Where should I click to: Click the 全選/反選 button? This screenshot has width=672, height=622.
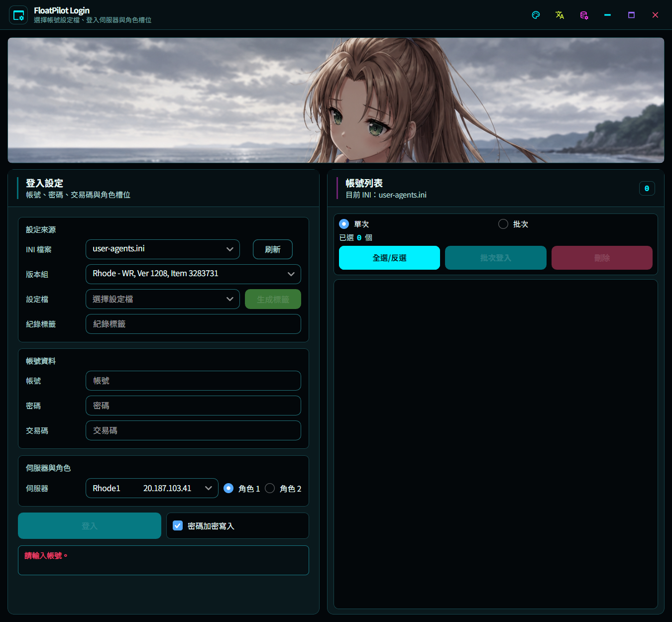389,258
